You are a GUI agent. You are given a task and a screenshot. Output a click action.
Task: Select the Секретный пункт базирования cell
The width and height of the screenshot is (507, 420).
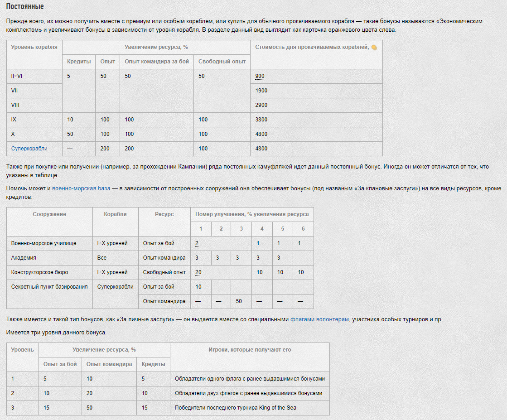pos(49,287)
